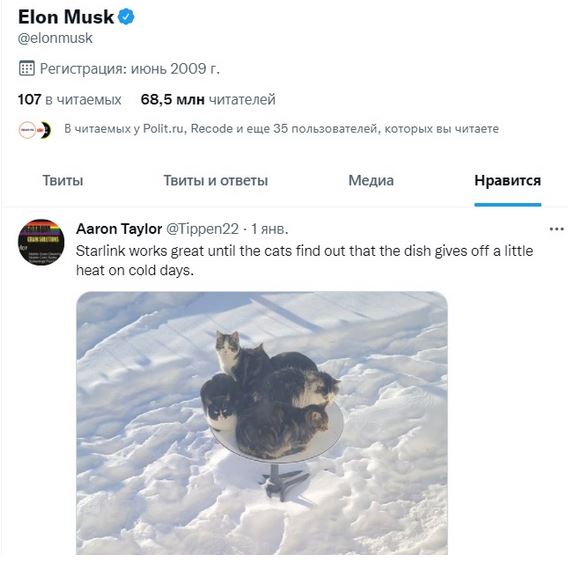
Task: Click the mutual followers avatar icons
Action: click(35, 130)
